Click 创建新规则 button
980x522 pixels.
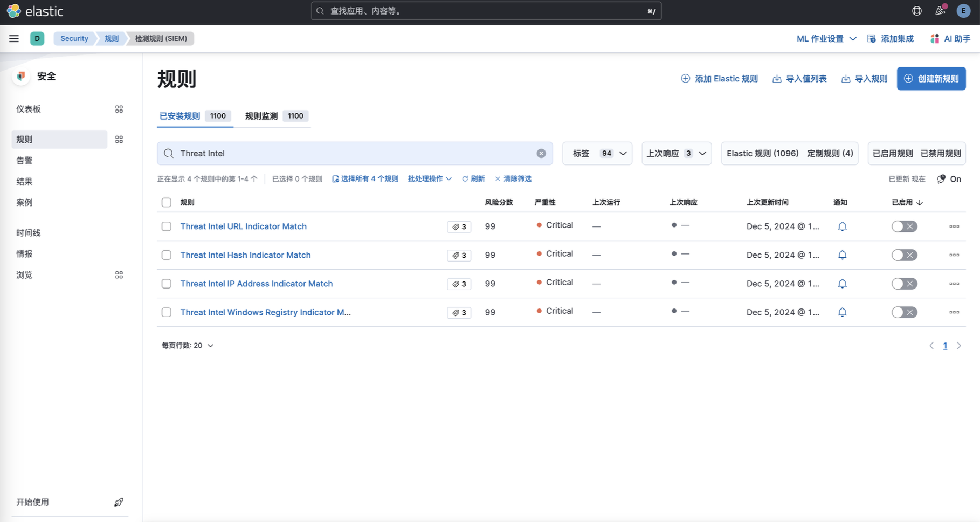(x=931, y=79)
